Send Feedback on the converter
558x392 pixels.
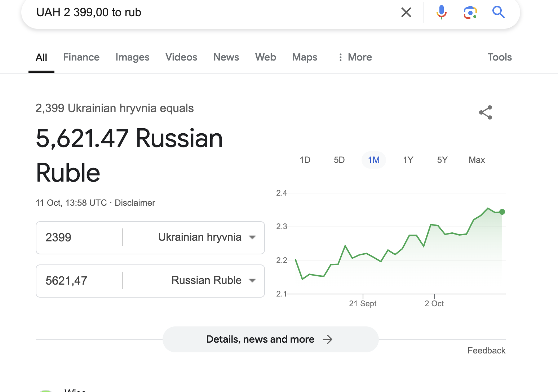(x=486, y=351)
